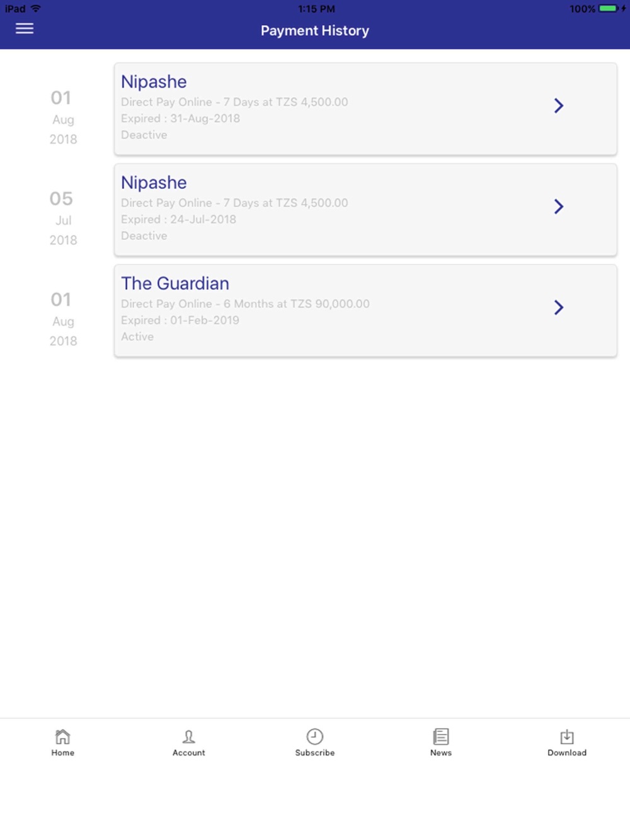Switch to the Subscribe tab label
Image resolution: width=630 pixels, height=840 pixels.
(x=315, y=752)
